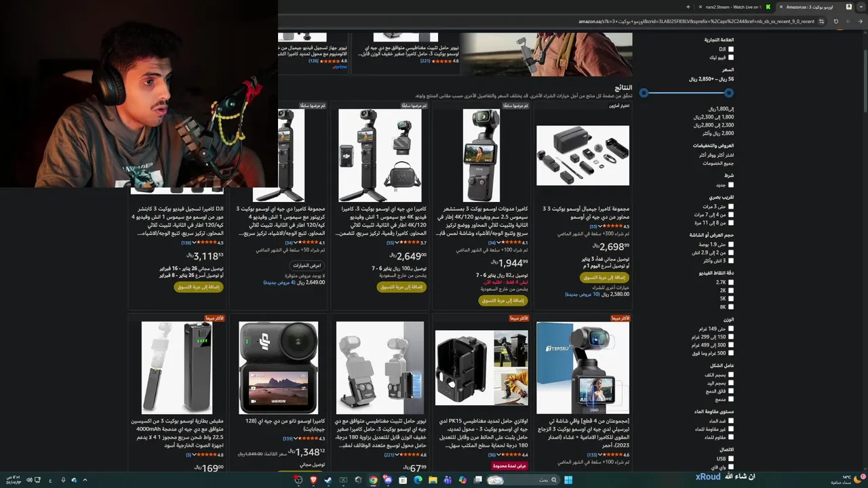The image size is (868, 488).
Task: Open the Osmo Nano camera product image
Action: coord(278,367)
